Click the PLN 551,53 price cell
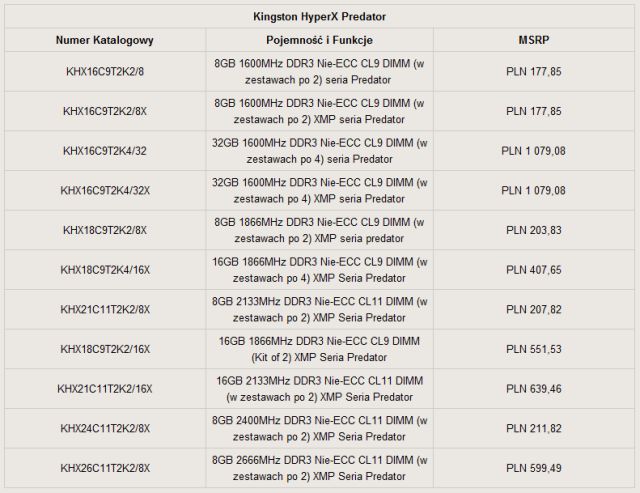640x493 pixels. 534,349
